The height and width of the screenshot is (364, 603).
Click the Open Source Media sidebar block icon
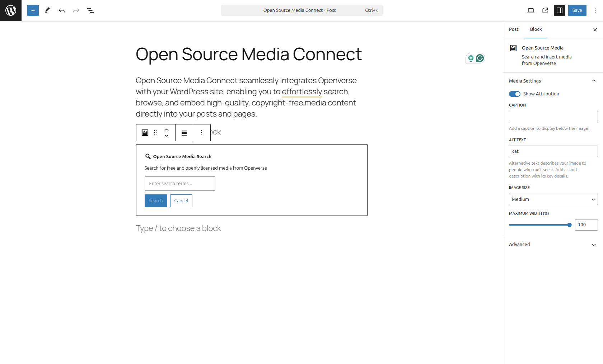(x=514, y=48)
